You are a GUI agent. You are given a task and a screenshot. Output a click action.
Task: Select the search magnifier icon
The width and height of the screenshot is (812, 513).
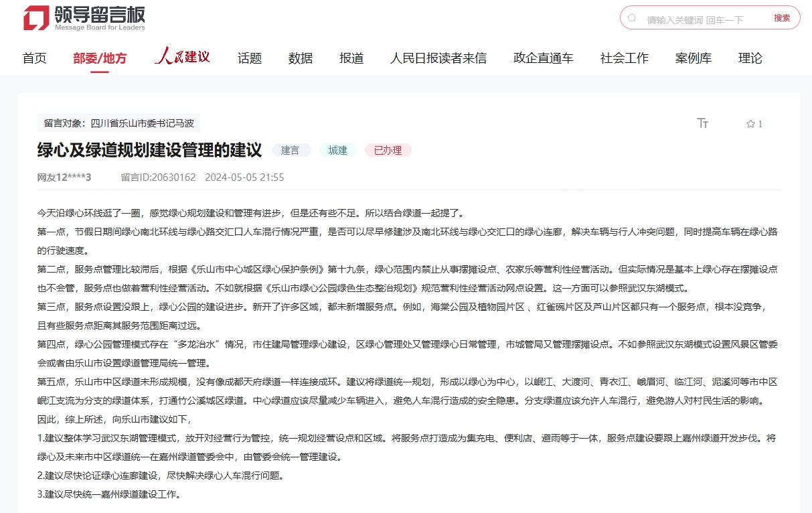(x=633, y=19)
